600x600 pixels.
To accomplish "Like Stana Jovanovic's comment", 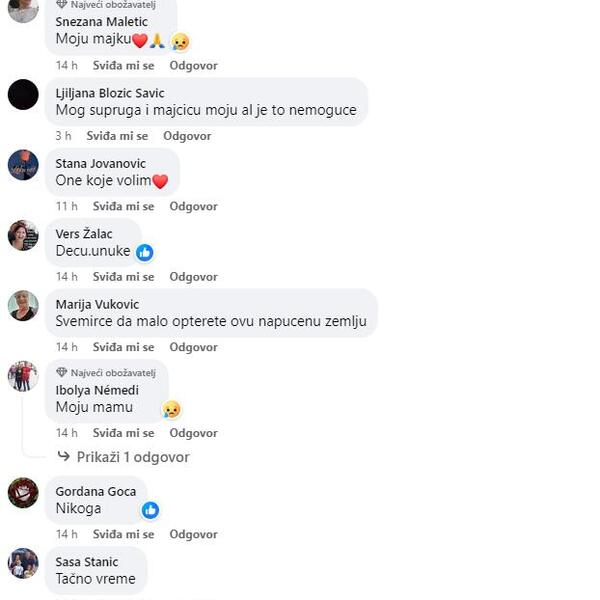I will [x=123, y=206].
